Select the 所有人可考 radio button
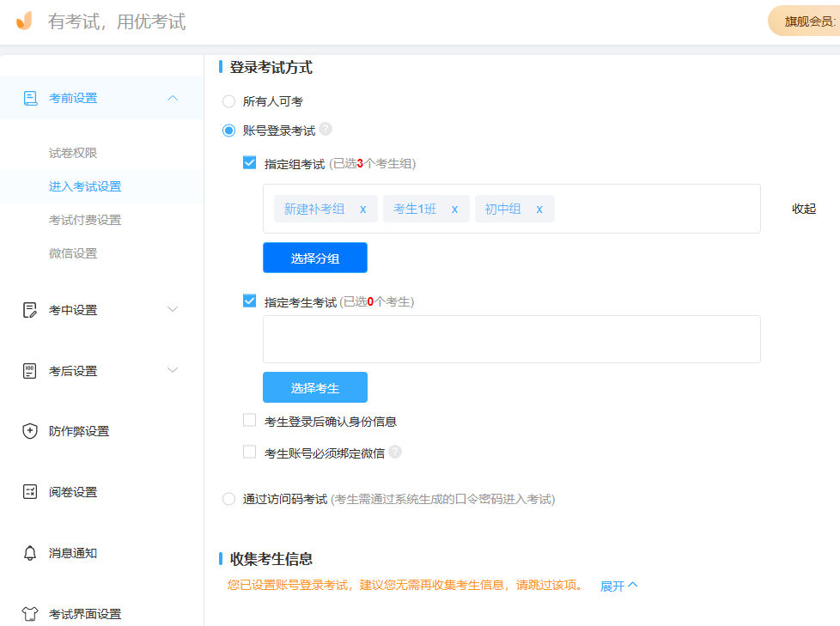Image resolution: width=840 pixels, height=626 pixels. point(228,101)
